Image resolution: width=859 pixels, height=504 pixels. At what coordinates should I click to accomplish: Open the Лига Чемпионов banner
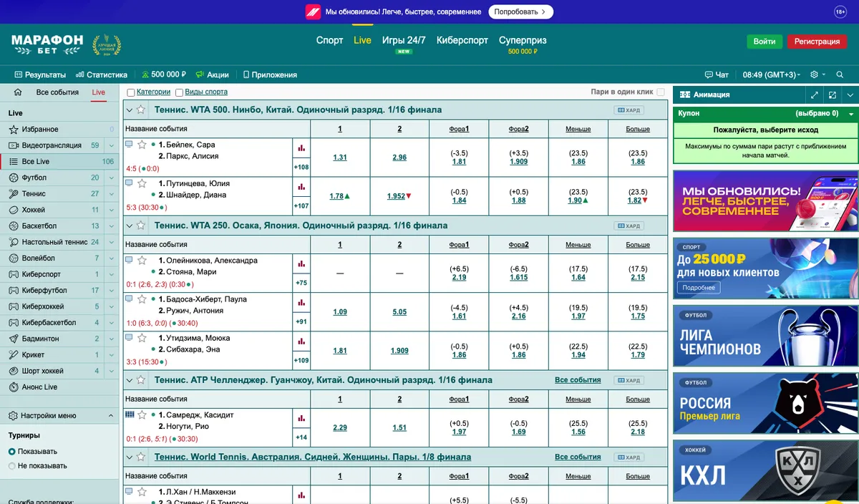766,334
